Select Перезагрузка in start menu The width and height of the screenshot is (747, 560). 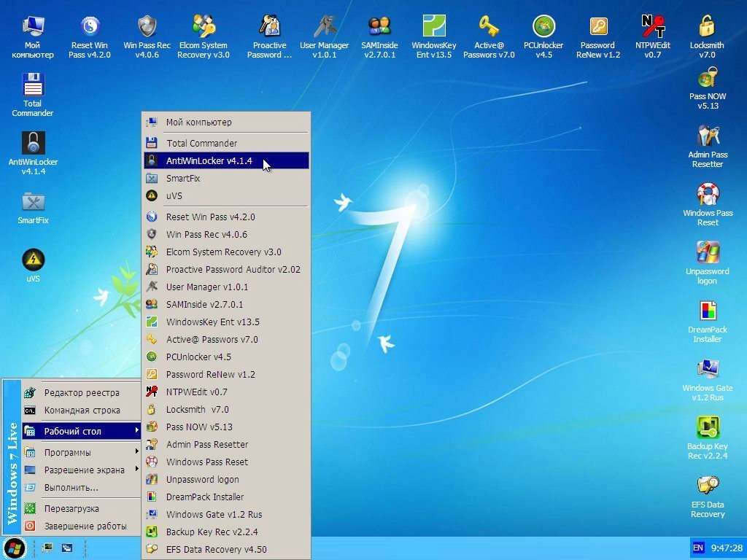tap(82, 508)
